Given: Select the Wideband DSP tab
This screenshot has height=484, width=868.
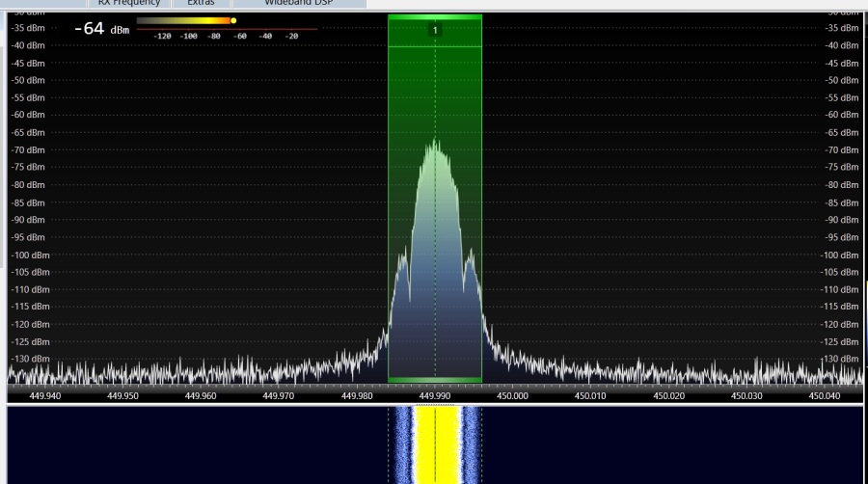Looking at the screenshot, I should tap(299, 3).
